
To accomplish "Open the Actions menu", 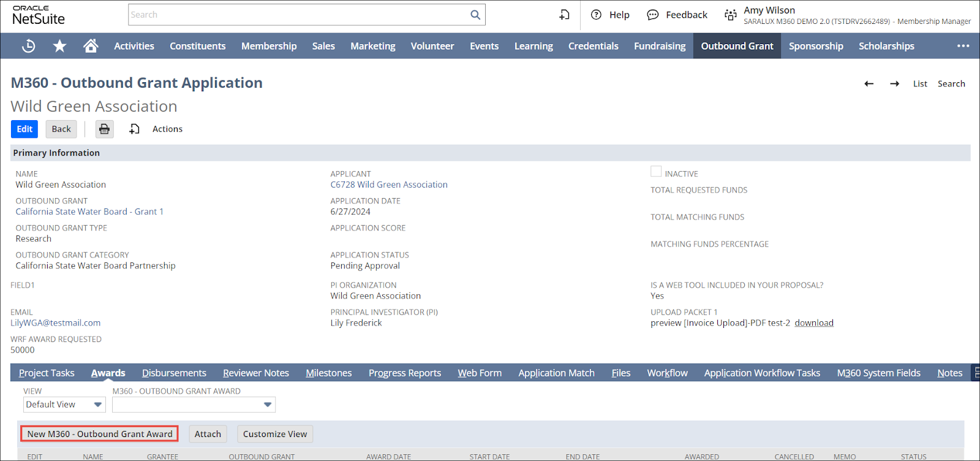I will [x=167, y=129].
